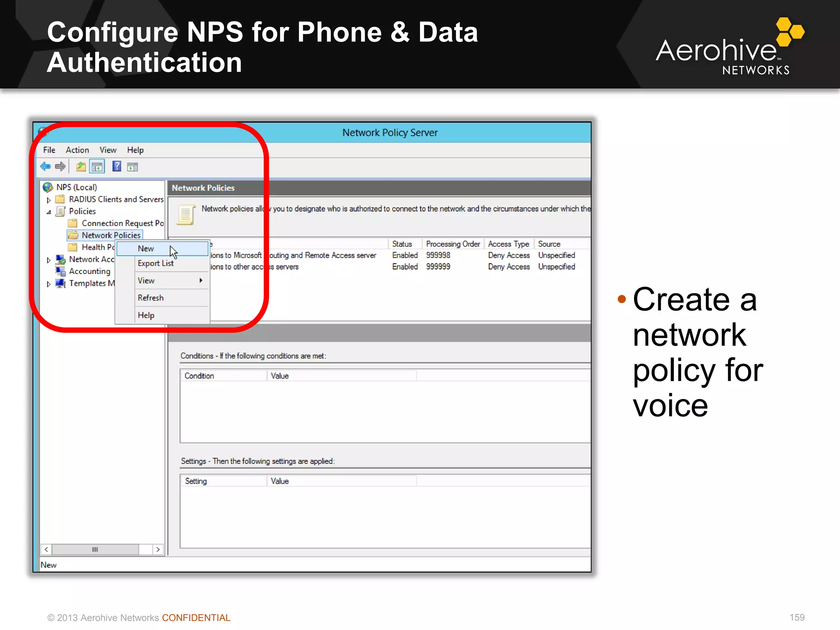840x630 pixels.
Task: Click the Value header in Conditions list
Action: click(342, 376)
